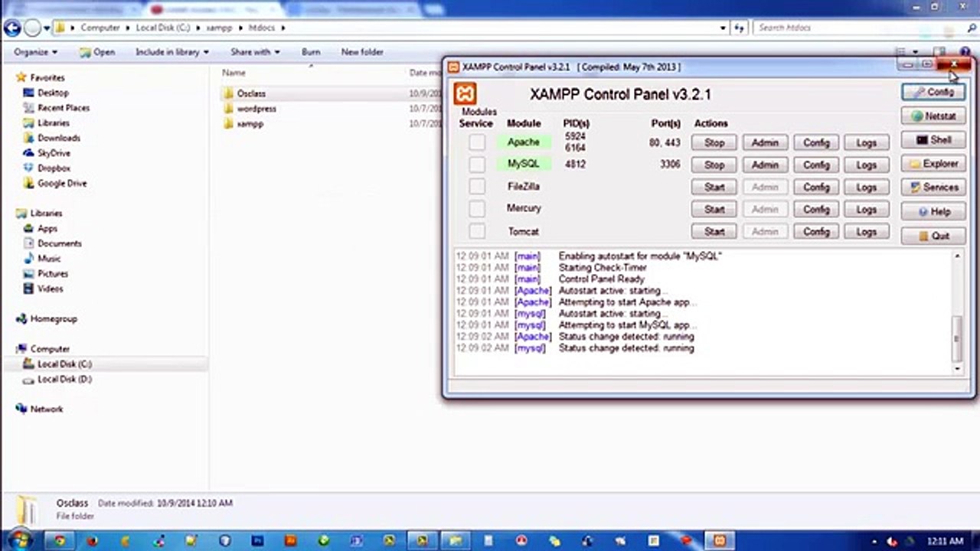Click Explorer's Forward arrow button
Viewport: 980px width, 551px height.
pos(32,28)
